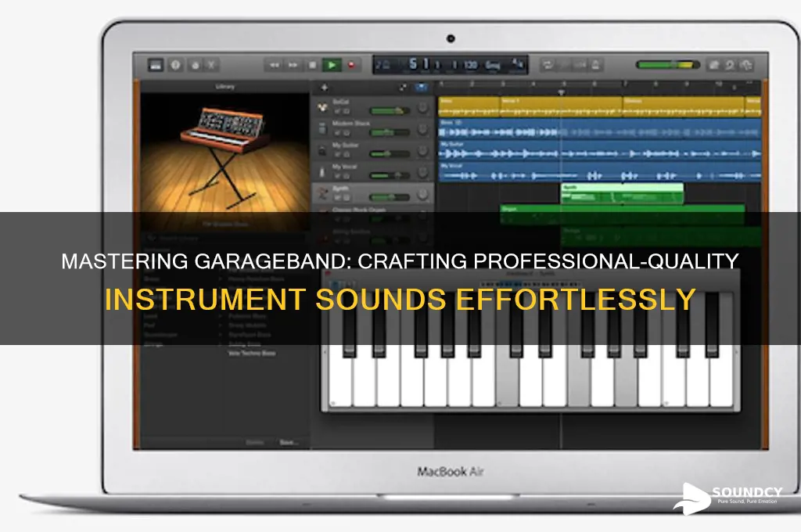Open the time signature menu in LCD

click(518, 64)
